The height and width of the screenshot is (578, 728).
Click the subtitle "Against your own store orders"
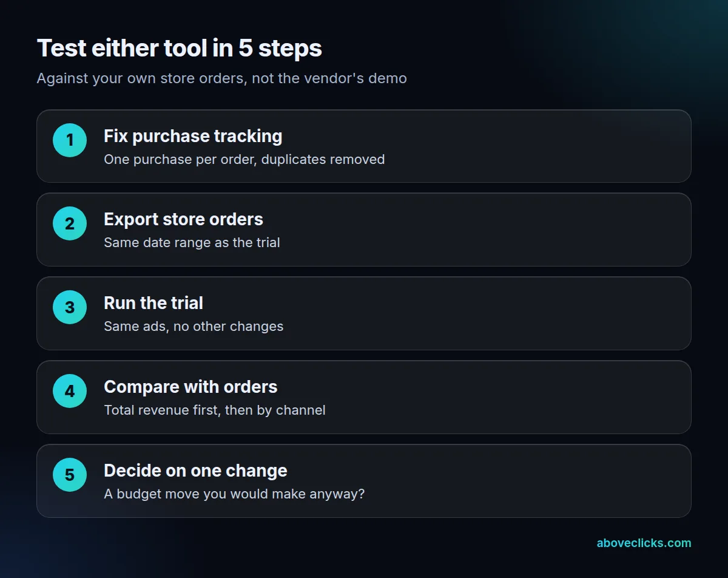222,78
